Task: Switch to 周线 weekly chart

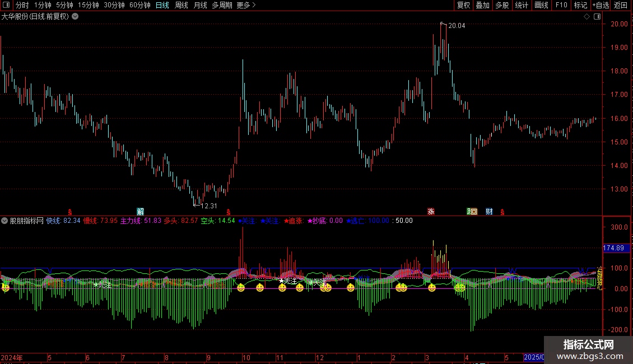Action: click(181, 5)
